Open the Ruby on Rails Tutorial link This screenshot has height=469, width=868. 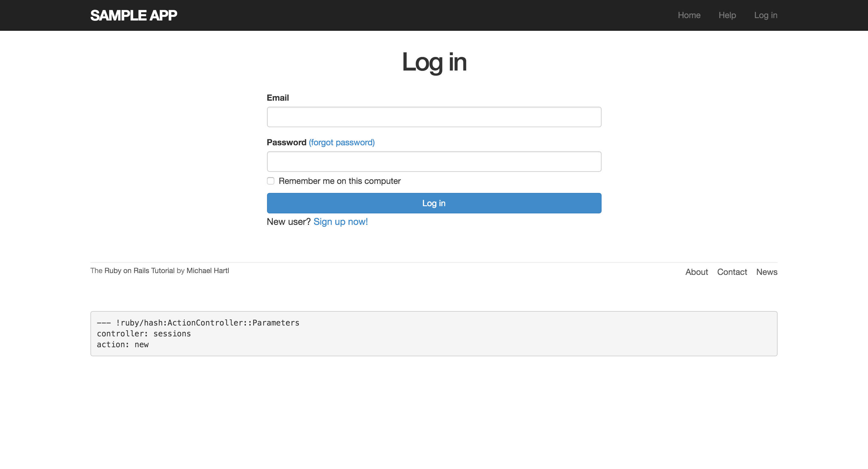tap(139, 271)
